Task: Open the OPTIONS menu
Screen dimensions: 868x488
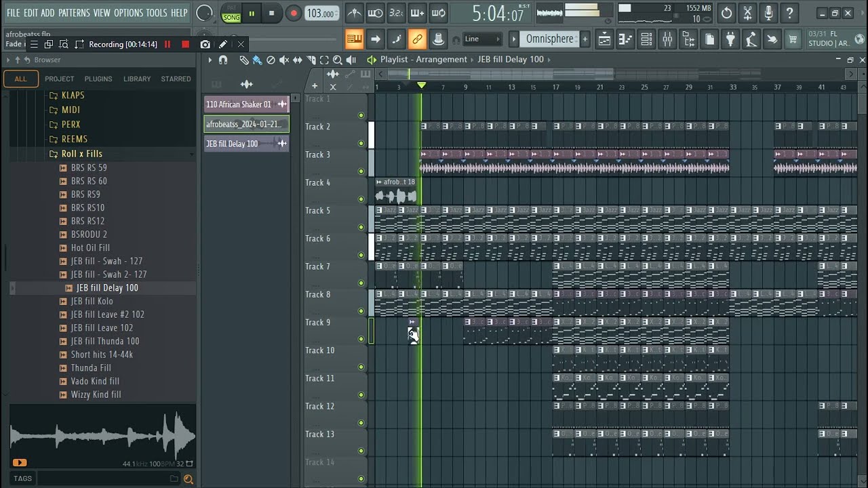Action: point(128,13)
